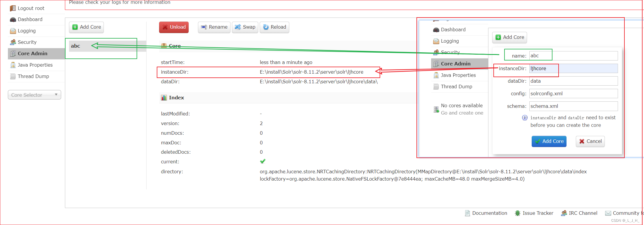Click the IRC Channel people icon
This screenshot has width=644, height=225.
564,213
